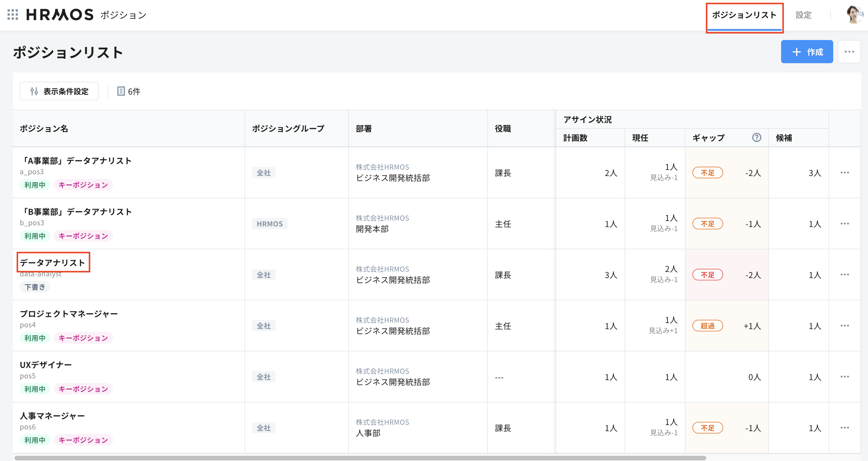Viewport: 868px width, 461px height.
Task: Open row actions for 「A事業部」データアナリスト
Action: click(845, 172)
